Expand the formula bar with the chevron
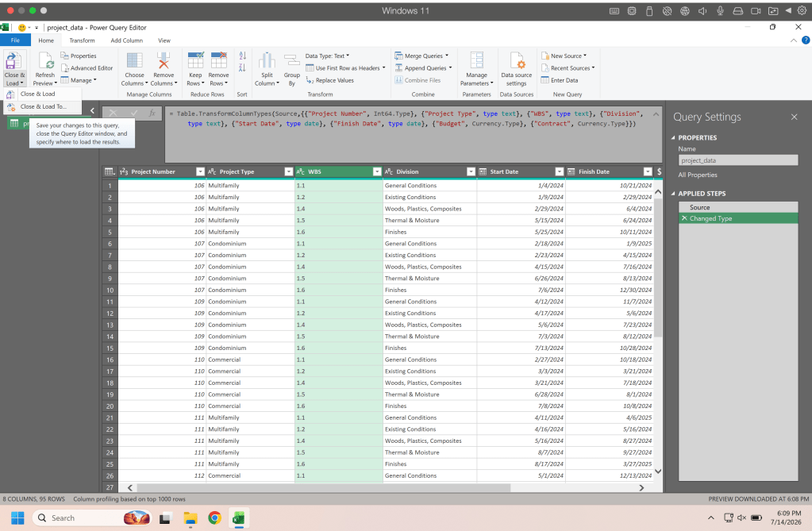This screenshot has width=812, height=531. pyautogui.click(x=656, y=114)
